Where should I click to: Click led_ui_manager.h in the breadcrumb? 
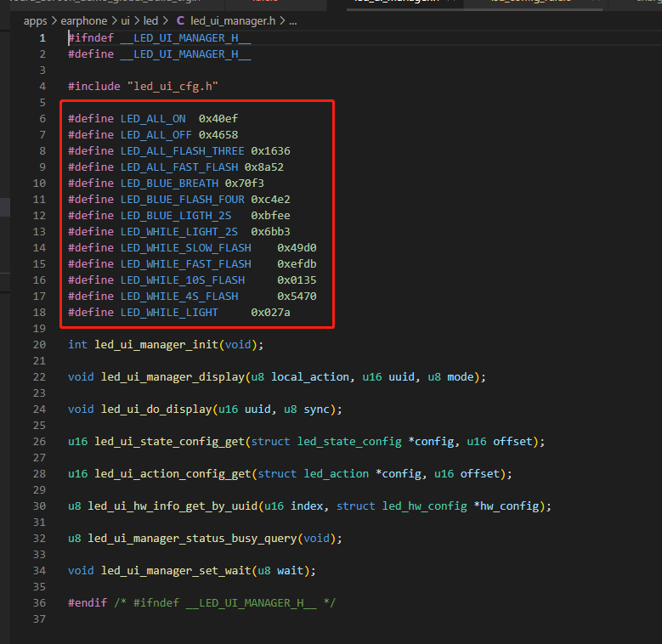pos(233,20)
